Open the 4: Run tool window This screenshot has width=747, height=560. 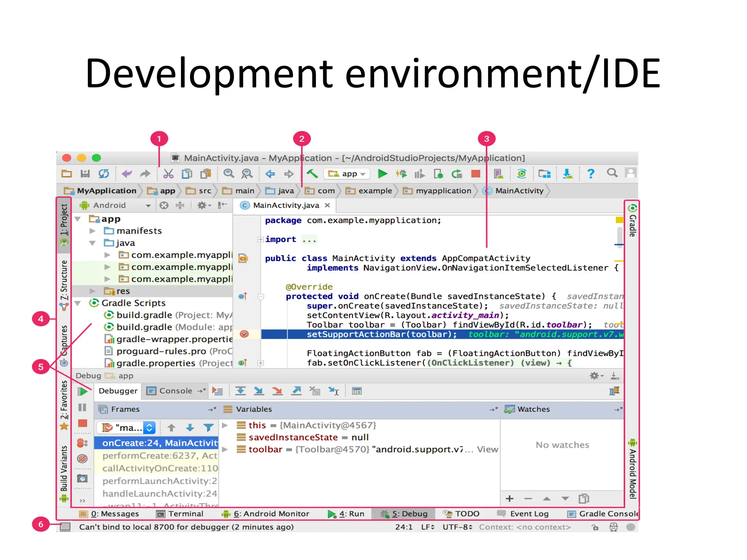point(346,514)
